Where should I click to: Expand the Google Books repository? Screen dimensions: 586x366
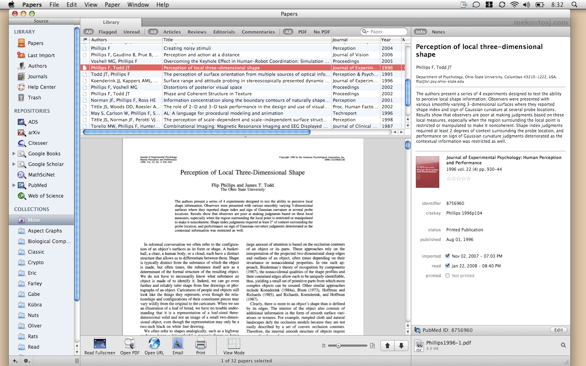[14, 154]
